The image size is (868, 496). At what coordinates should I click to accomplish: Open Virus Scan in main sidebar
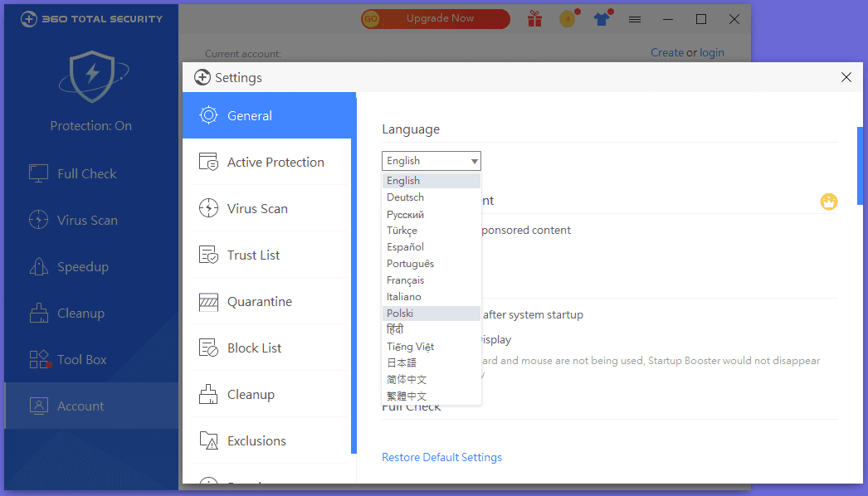point(91,221)
